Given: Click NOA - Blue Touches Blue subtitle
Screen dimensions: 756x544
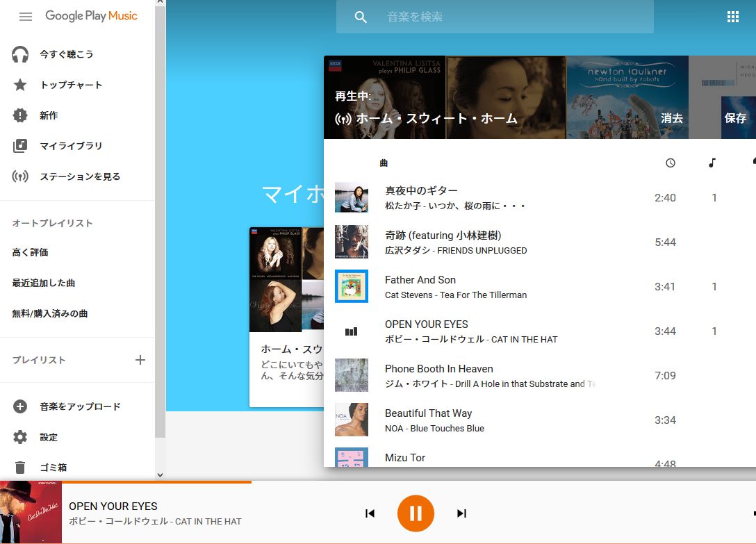Looking at the screenshot, I should coord(434,428).
